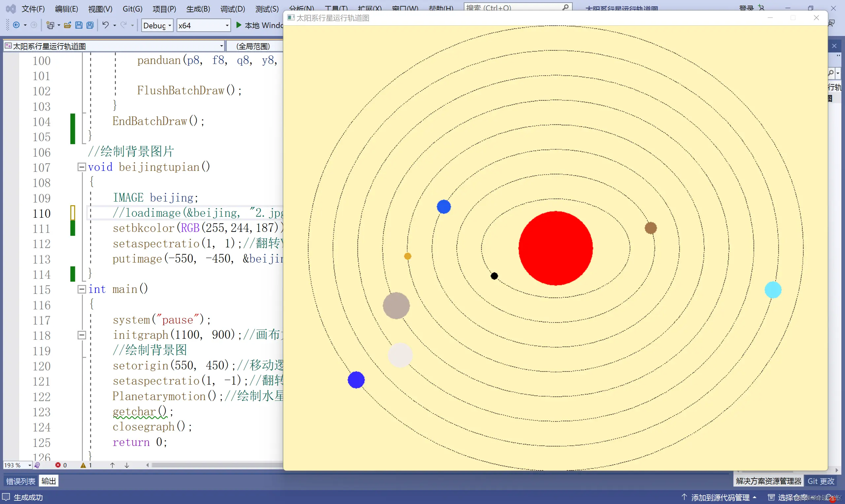Click the red sun circle in the orbit window
Viewport: 845px width, 504px height.
click(x=556, y=248)
